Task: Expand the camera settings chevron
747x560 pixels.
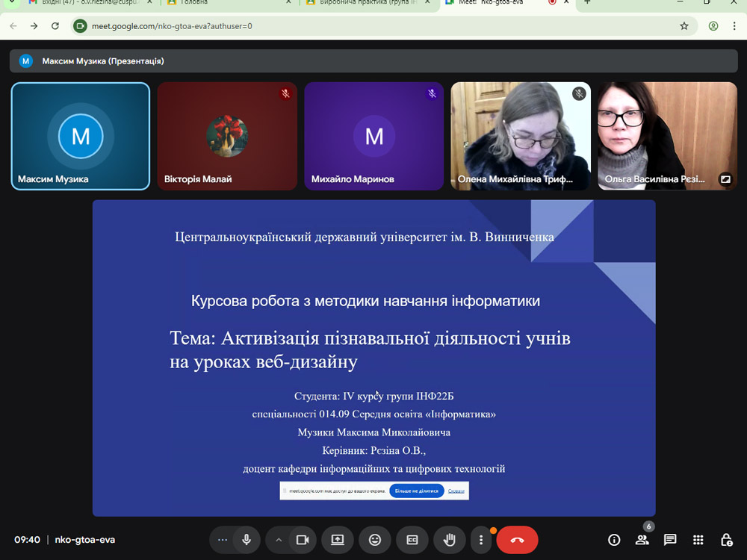Action: pyautogui.click(x=279, y=540)
